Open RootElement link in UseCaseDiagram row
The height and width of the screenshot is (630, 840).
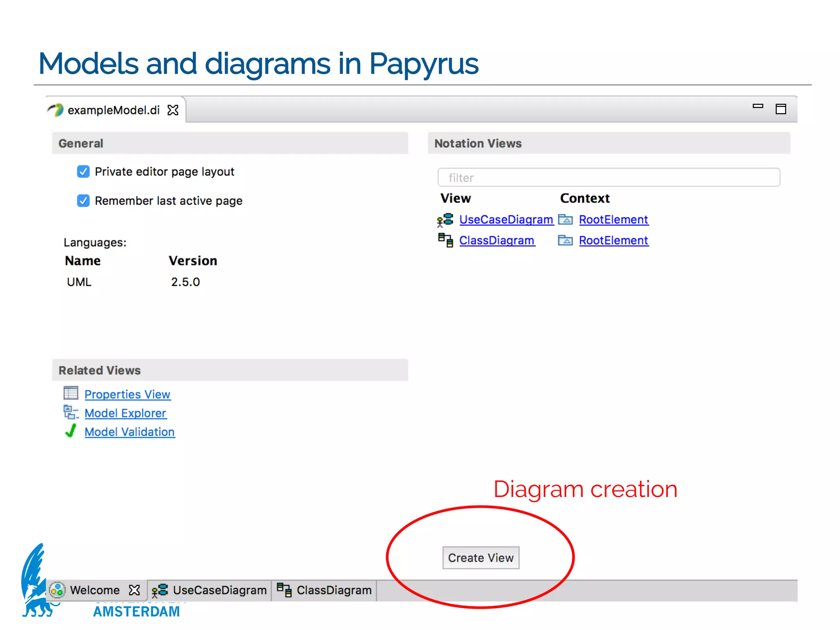[614, 220]
